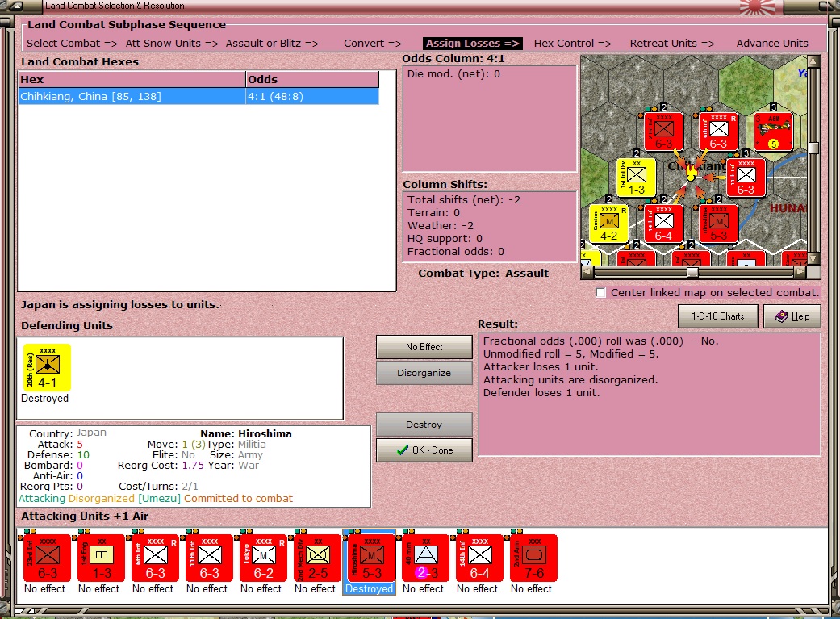Click the map horizontal scrollbar right arrow
Image resolution: width=840 pixels, height=619 pixels.
(x=800, y=272)
